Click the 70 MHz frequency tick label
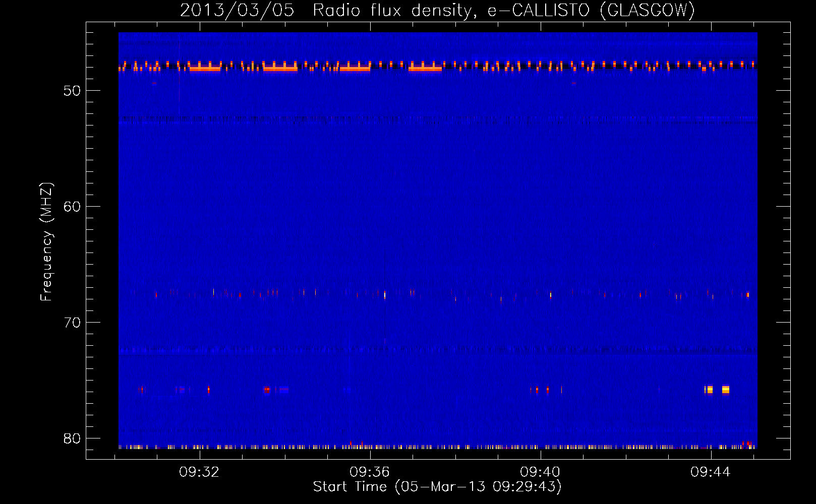 [72, 323]
